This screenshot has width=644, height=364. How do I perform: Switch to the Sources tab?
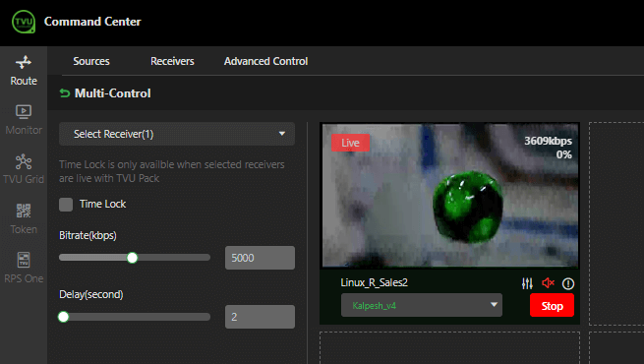click(x=91, y=61)
